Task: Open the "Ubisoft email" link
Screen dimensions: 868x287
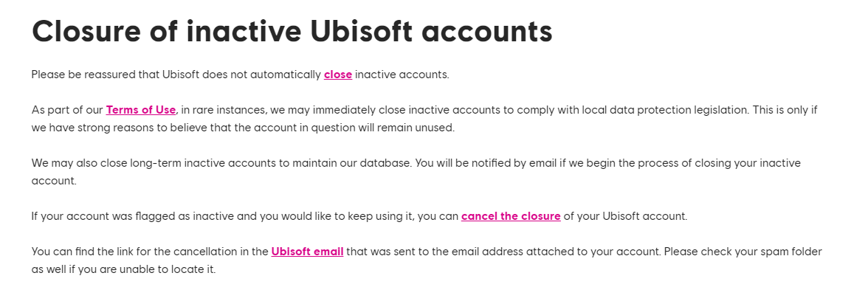Action: 307,252
